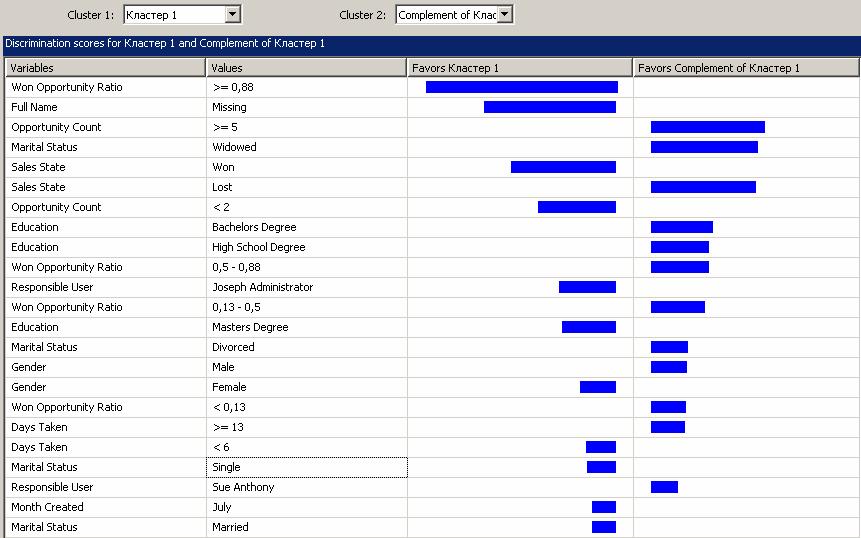861x538 pixels.
Task: Click the '0,13 - 0,5' value cell
Action: point(306,307)
